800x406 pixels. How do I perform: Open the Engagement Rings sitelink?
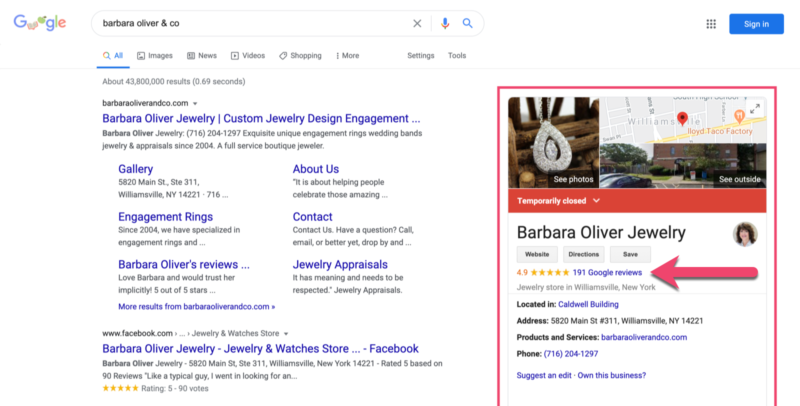click(165, 217)
